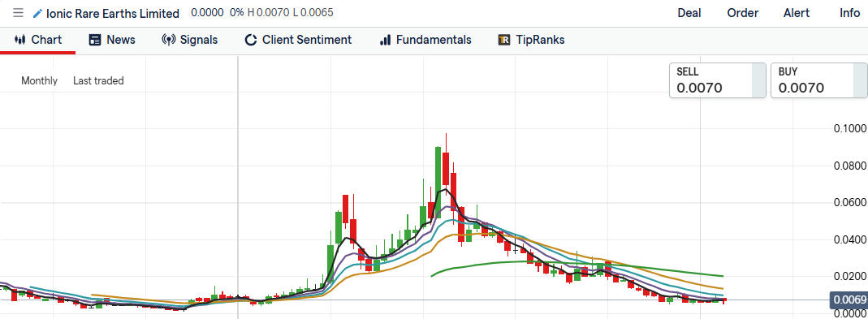
Task: Open the News tab
Action: click(x=112, y=40)
